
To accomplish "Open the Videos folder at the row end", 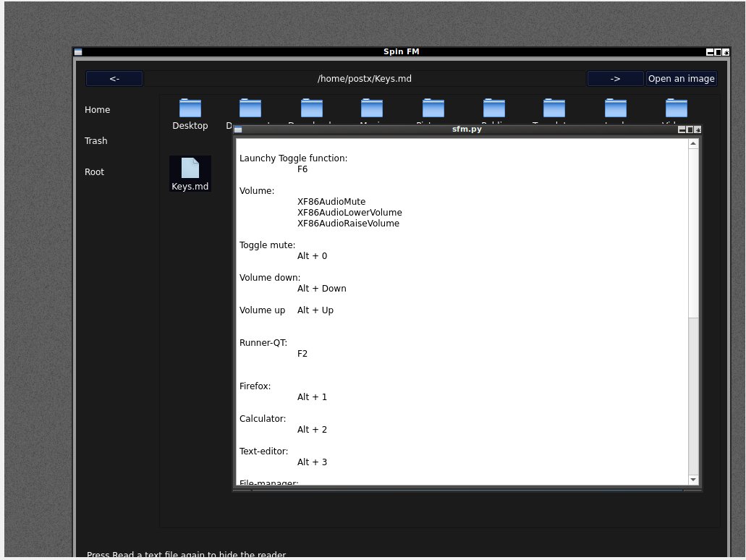I will click(676, 108).
